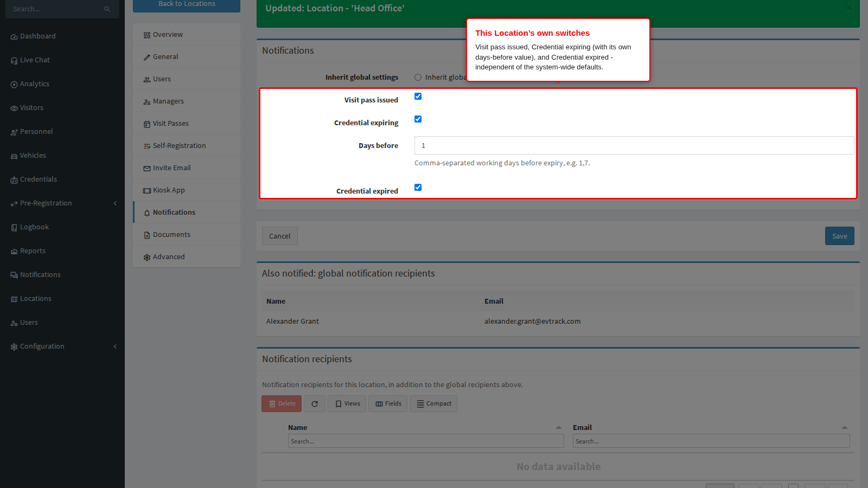
Task: Open the Advanced location tab
Action: coord(187,257)
